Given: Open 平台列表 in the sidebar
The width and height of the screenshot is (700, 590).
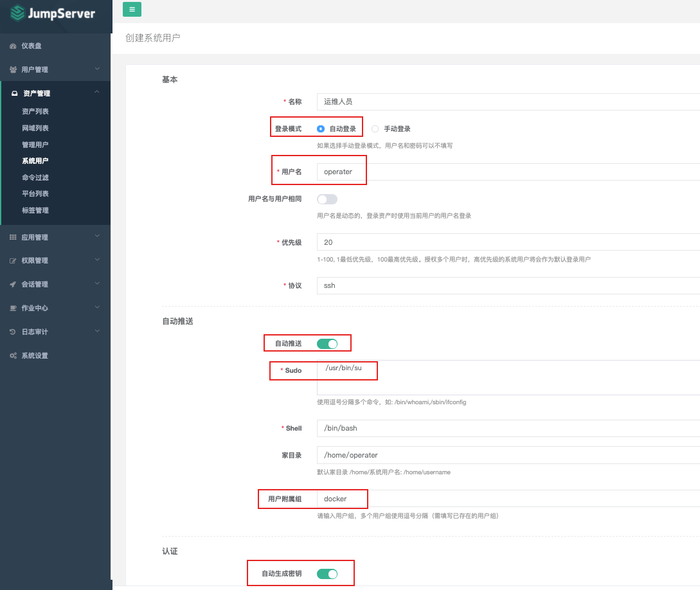Looking at the screenshot, I should (x=35, y=193).
